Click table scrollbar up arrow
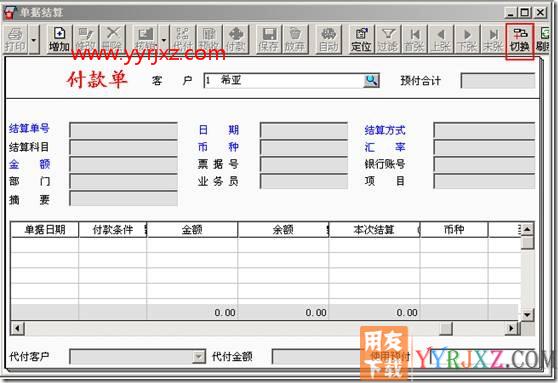 click(x=527, y=229)
